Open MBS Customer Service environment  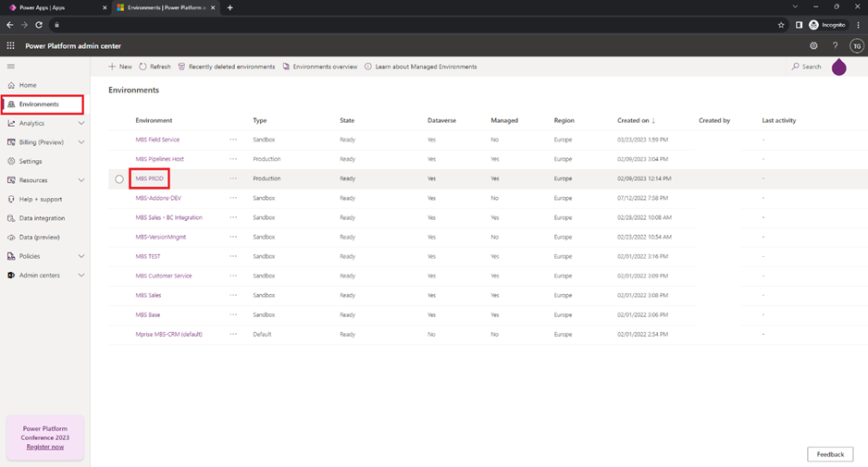pos(163,276)
